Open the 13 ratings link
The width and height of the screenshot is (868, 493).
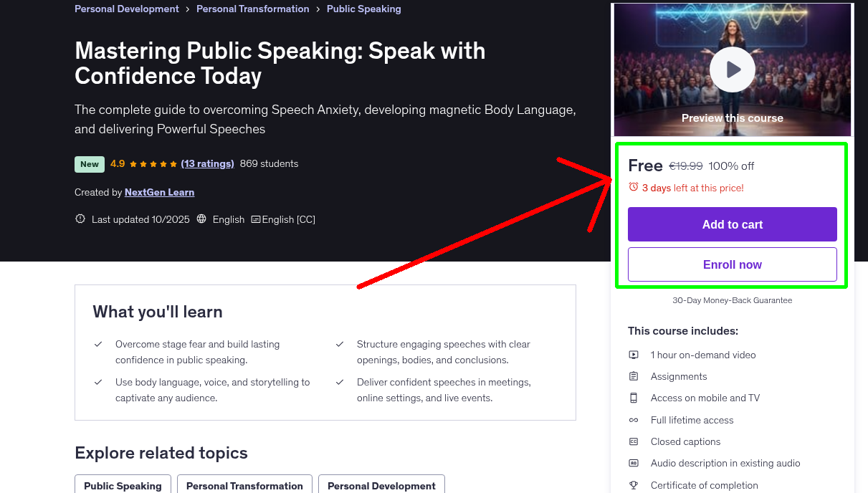point(207,163)
